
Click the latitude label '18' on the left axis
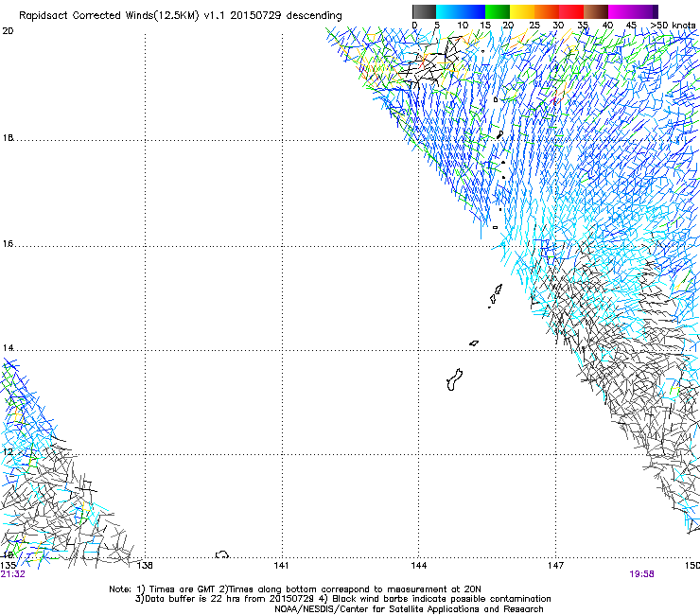point(8,137)
